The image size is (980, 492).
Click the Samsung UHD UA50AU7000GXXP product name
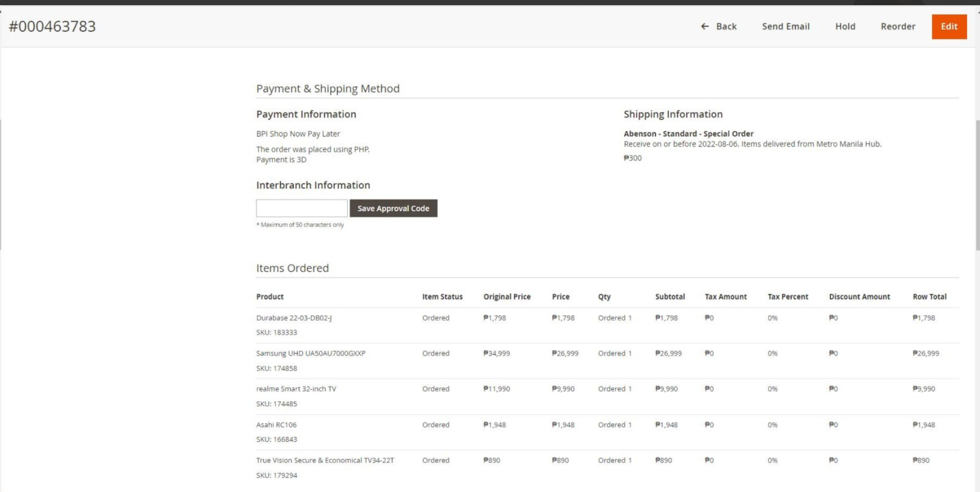[310, 353]
